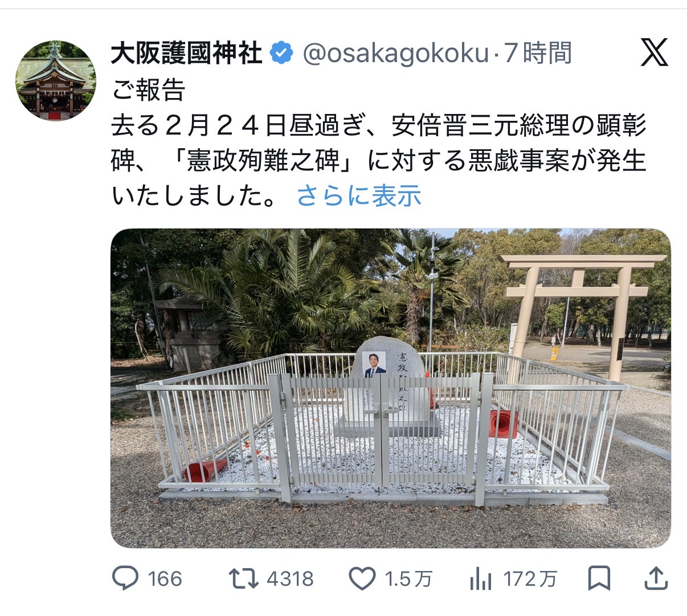Expand the post with さらに表示
Viewport: 687px width, 616px height.
359,196
